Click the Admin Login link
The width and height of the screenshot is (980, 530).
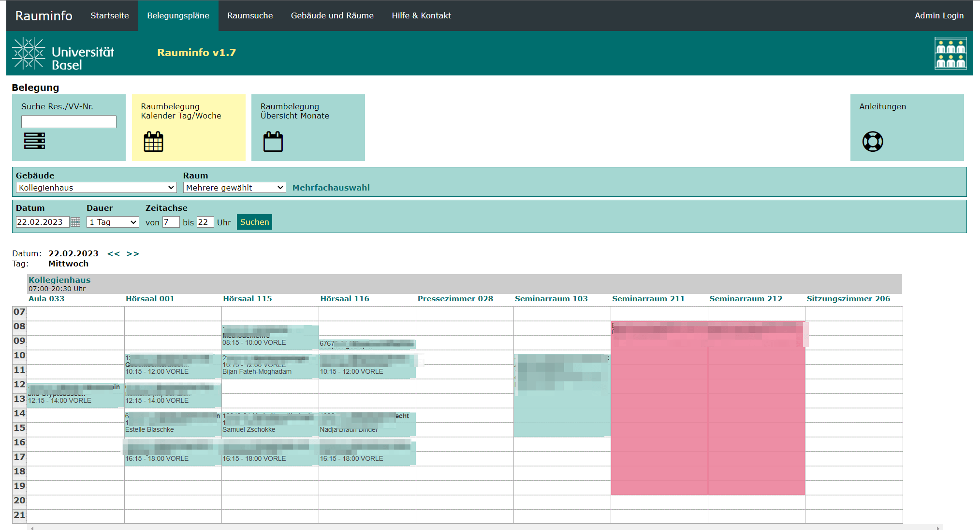(x=938, y=15)
